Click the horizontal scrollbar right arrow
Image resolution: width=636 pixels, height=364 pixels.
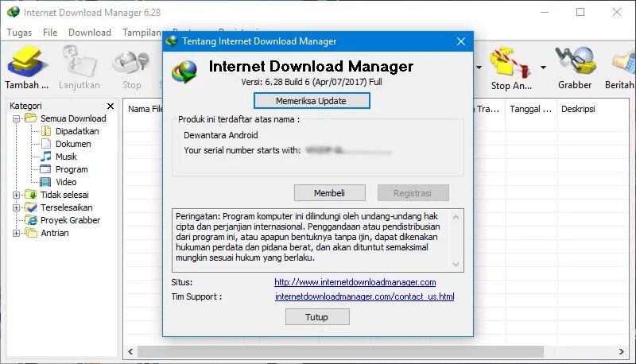point(622,351)
